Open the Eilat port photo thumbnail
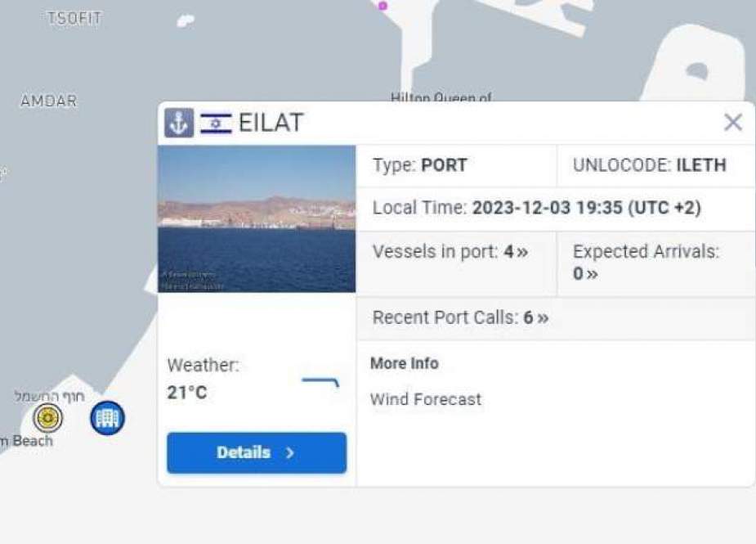 pos(257,218)
